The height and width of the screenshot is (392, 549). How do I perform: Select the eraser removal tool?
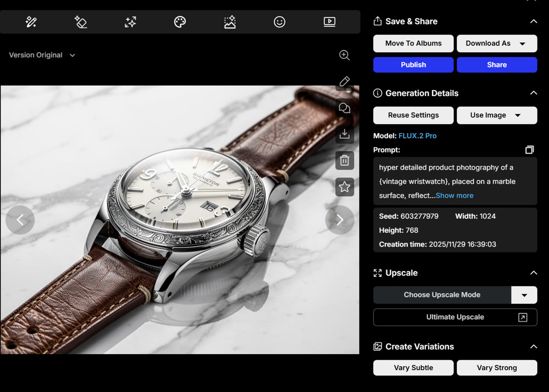pyautogui.click(x=81, y=22)
